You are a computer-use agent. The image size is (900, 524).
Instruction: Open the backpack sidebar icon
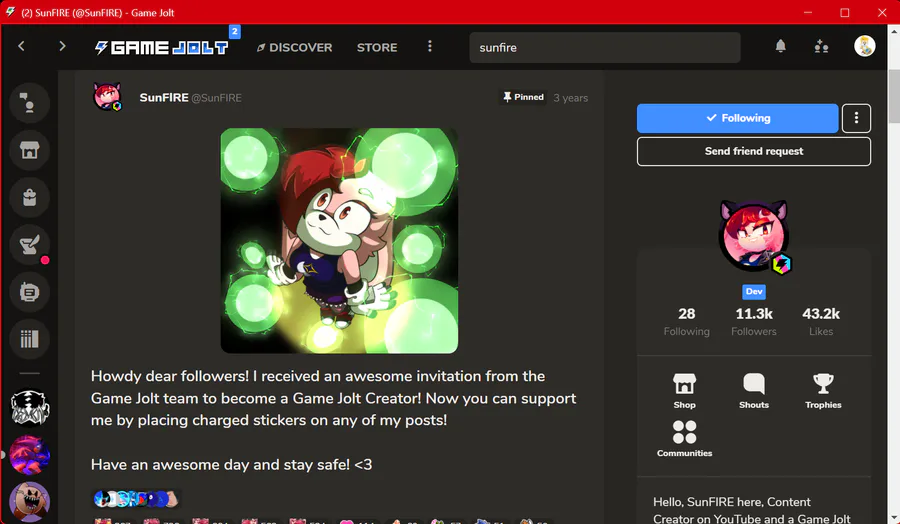[x=29, y=197]
